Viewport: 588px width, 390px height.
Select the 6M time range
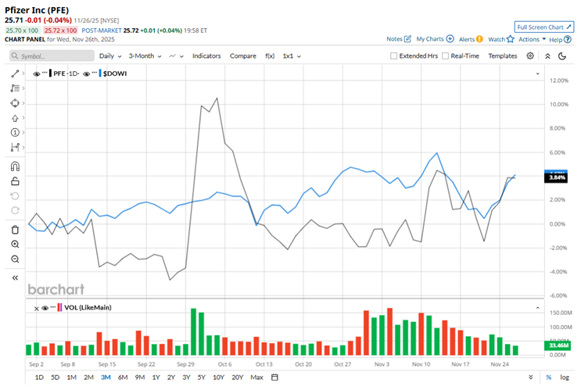[x=123, y=377]
